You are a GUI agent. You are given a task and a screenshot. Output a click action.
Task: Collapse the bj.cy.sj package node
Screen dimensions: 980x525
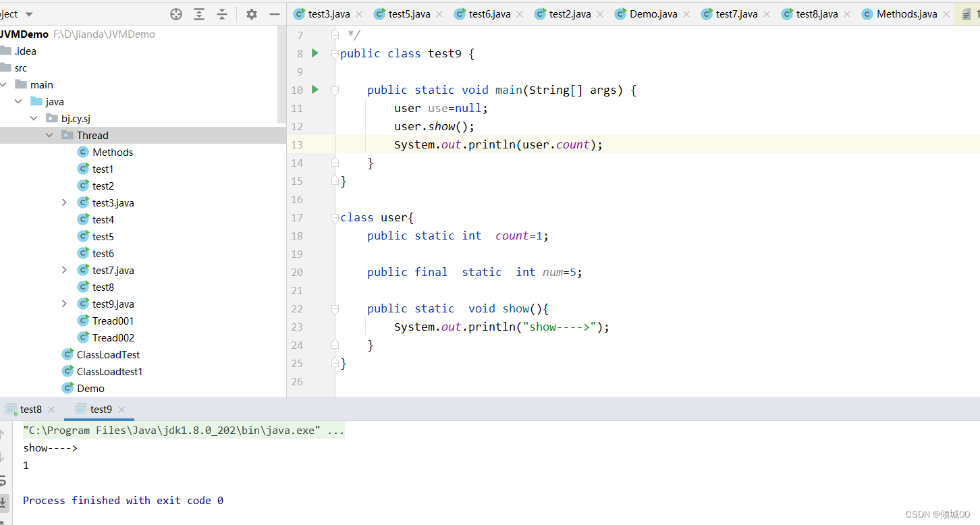(34, 118)
